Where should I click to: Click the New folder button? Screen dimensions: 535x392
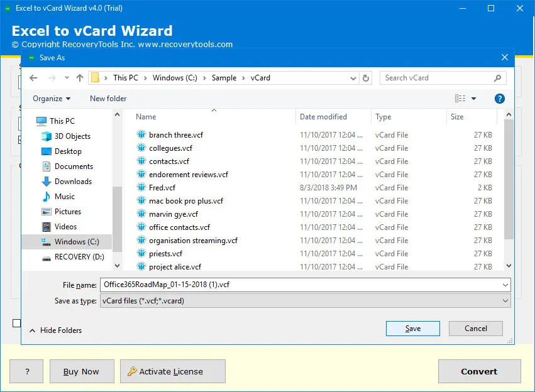coord(108,99)
